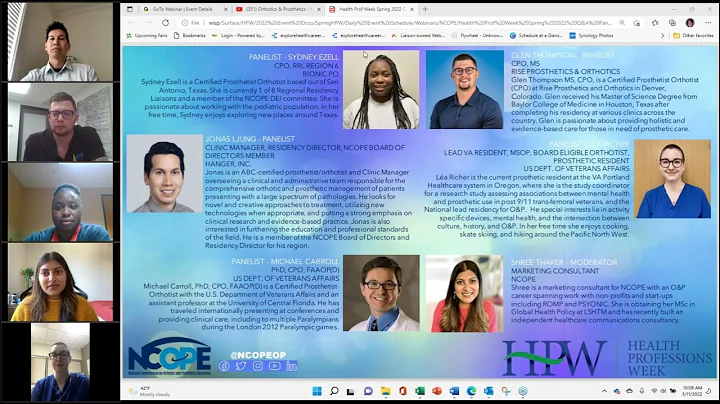
Task: Click Shree Thaker's moderator photo
Action: click(x=464, y=293)
